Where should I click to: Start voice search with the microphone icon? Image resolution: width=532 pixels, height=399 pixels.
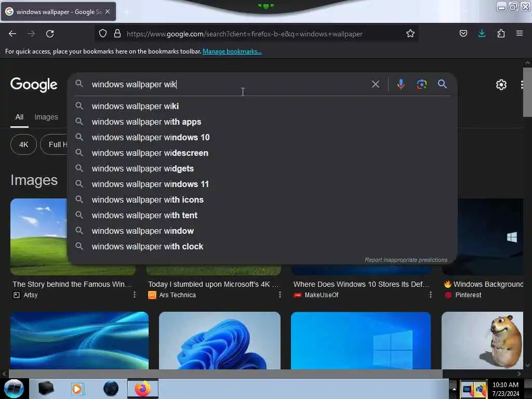click(401, 84)
